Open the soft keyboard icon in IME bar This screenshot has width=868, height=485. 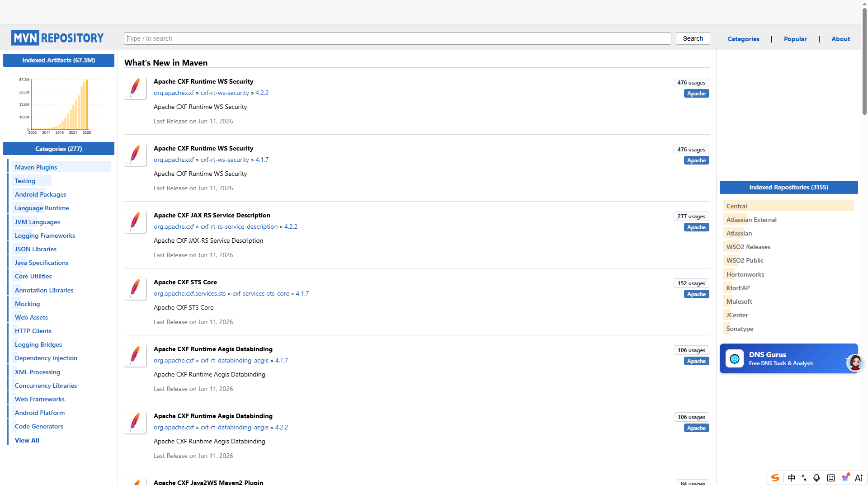pos(831,478)
